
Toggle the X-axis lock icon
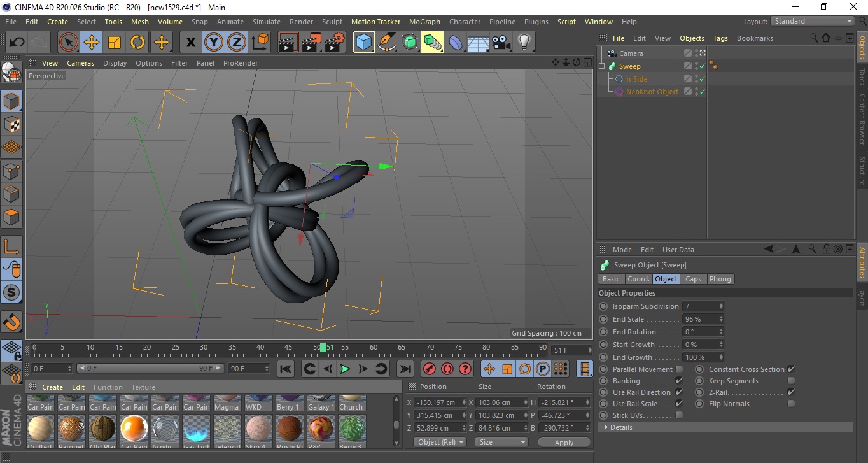190,43
